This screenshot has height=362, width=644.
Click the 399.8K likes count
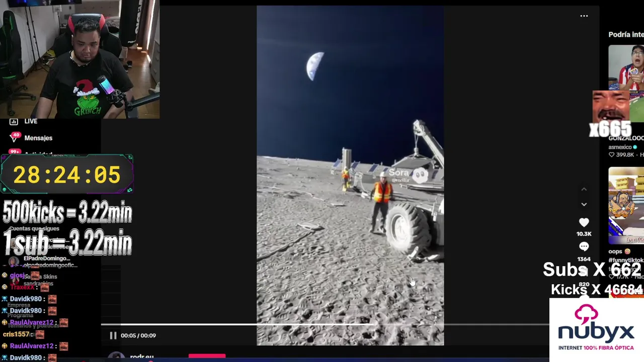[x=624, y=155]
